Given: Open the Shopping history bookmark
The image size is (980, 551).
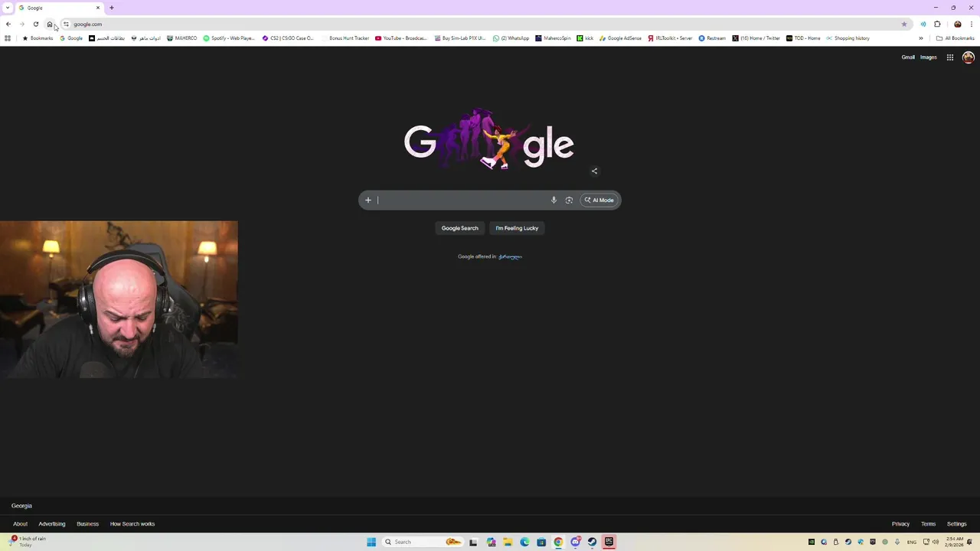Looking at the screenshot, I should (x=848, y=38).
